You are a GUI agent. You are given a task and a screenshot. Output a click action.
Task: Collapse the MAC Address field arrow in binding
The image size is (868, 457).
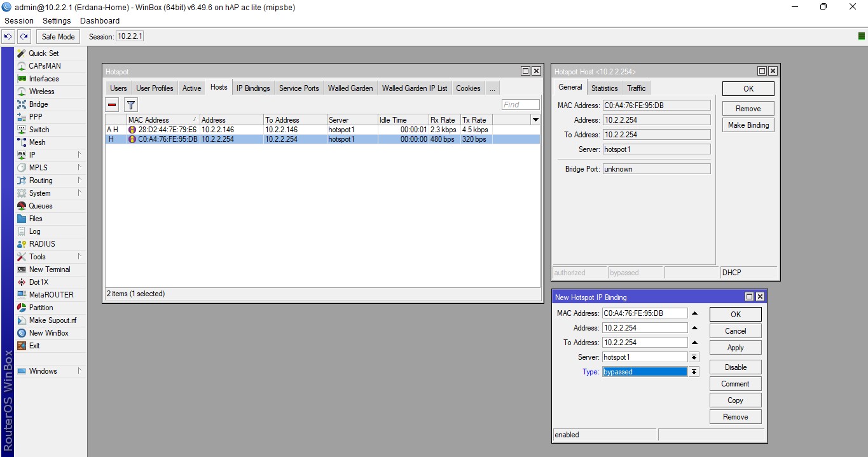coord(694,313)
